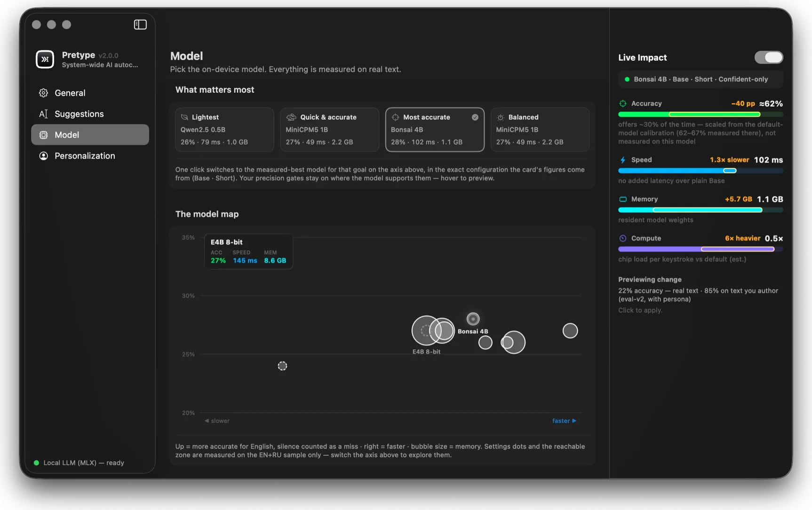Image resolution: width=812 pixels, height=510 pixels.
Task: Click the Bonsai 4B configuration pill
Action: tap(701, 79)
